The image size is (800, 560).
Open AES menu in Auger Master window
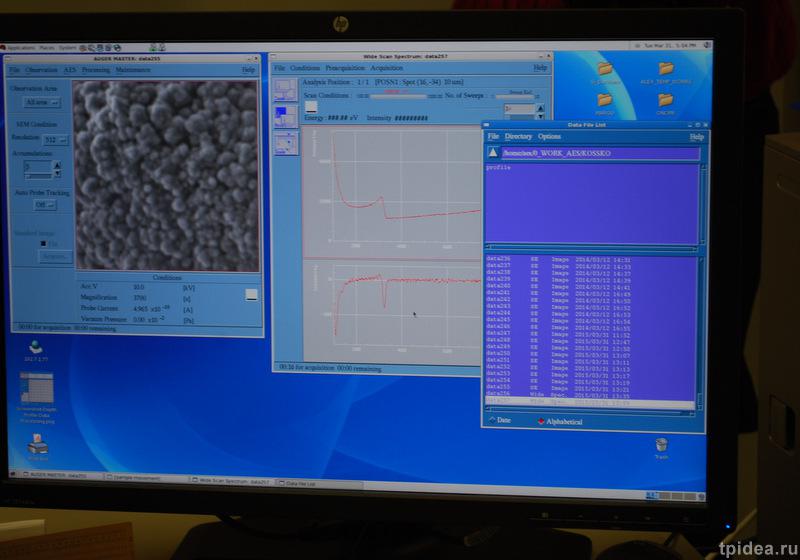coord(70,70)
